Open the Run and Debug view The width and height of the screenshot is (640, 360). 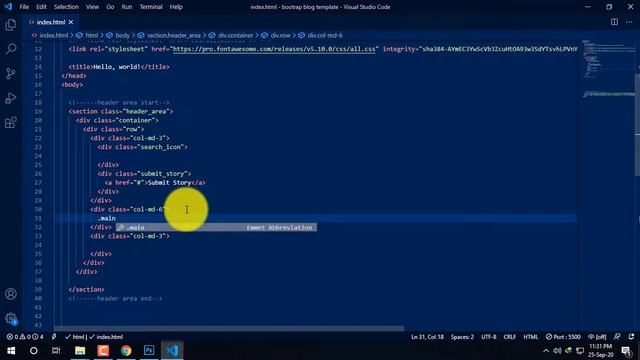coord(11,98)
